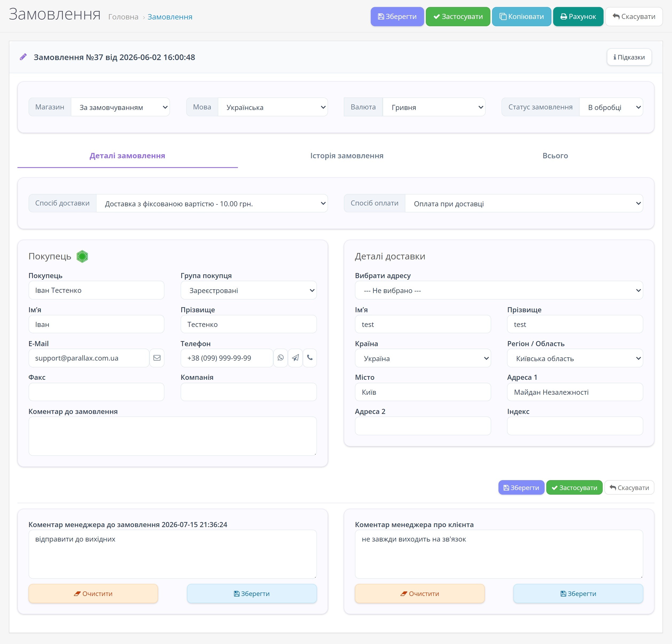Screen dimensions: 672x644
Task: Click into the Телефон input field
Action: (x=227, y=358)
